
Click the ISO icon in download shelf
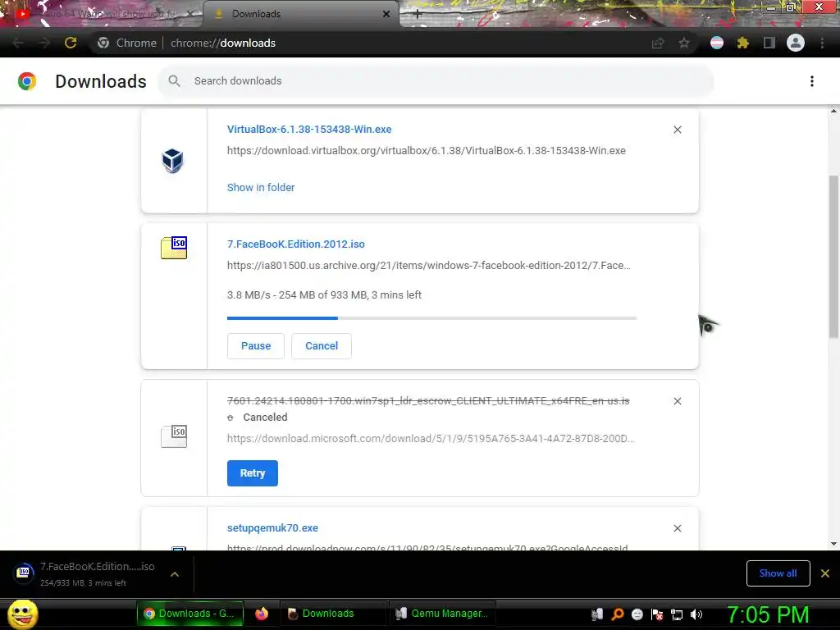coord(24,573)
